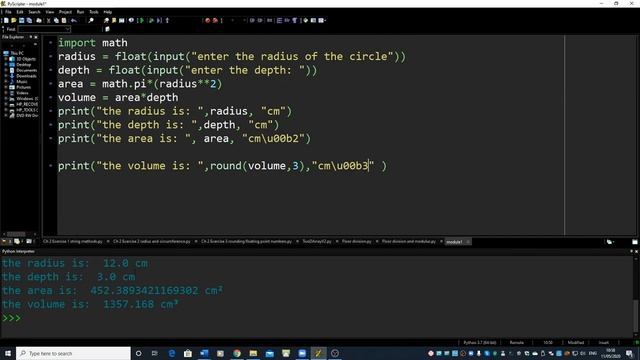Open the Project menu
The image size is (640, 360).
[x=65, y=12]
